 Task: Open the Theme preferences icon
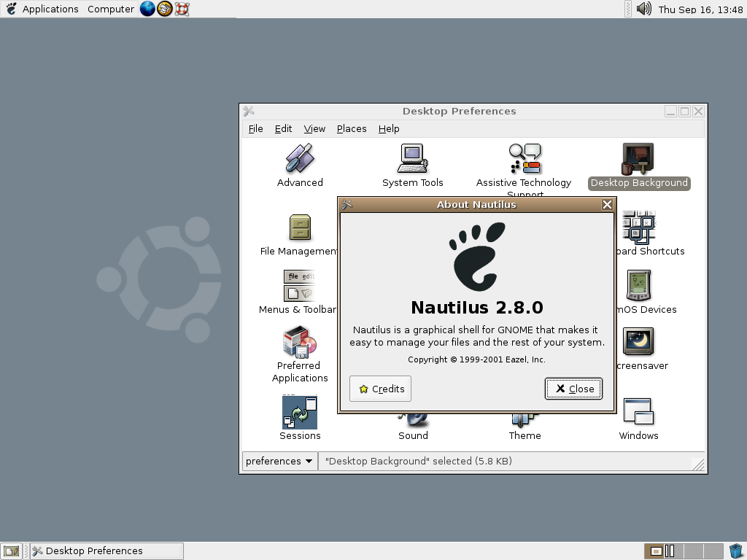click(x=525, y=420)
